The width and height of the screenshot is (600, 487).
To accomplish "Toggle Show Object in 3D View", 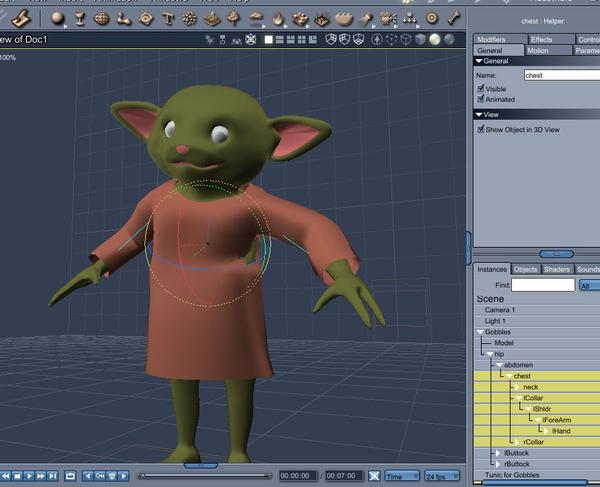I will tap(481, 129).
